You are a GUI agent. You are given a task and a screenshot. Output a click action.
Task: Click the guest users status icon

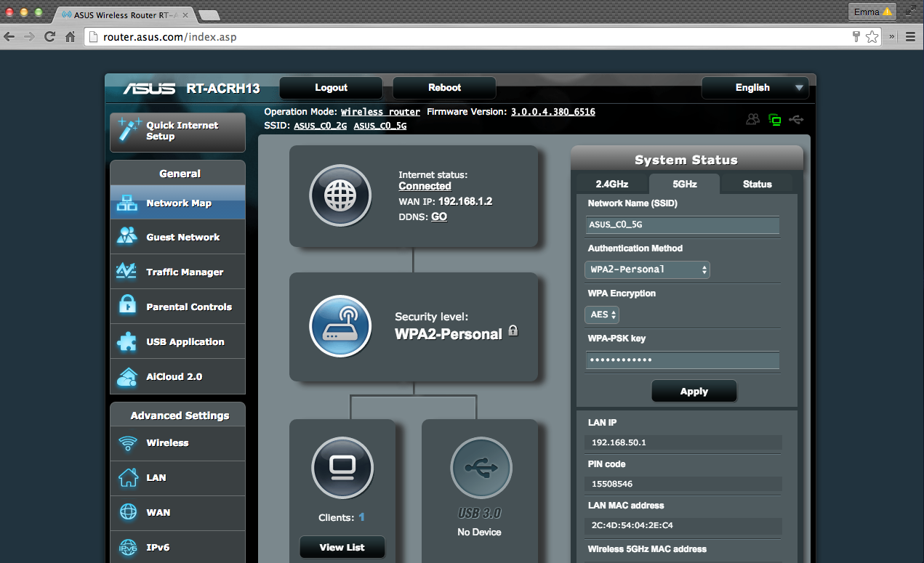point(753,120)
